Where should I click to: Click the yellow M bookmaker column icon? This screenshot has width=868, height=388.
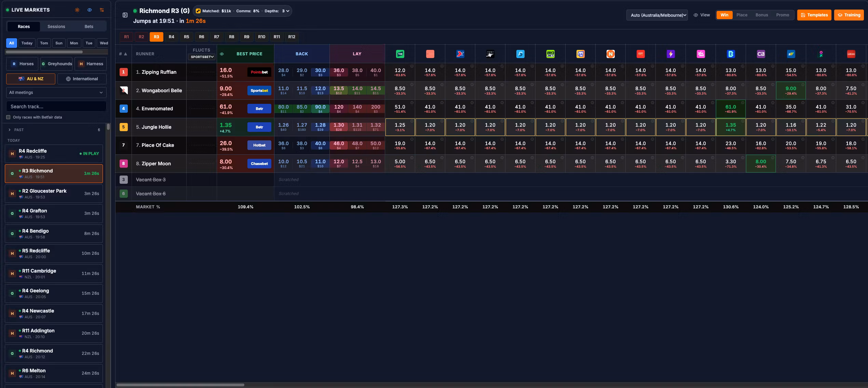(x=580, y=54)
